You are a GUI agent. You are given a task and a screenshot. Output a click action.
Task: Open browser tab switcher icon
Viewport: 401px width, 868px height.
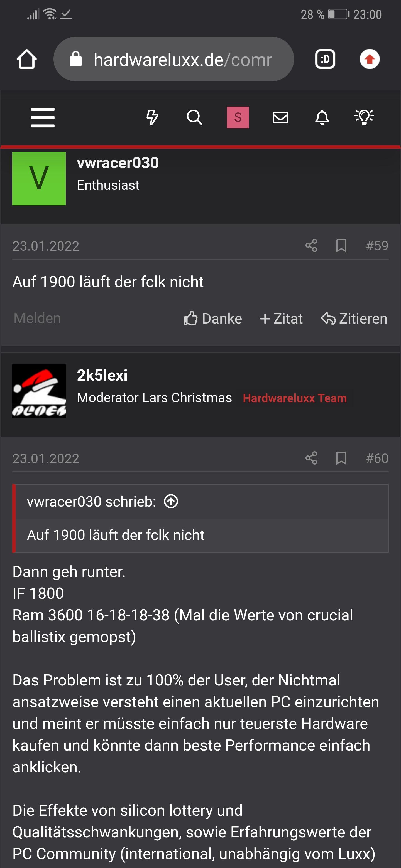[x=325, y=59]
